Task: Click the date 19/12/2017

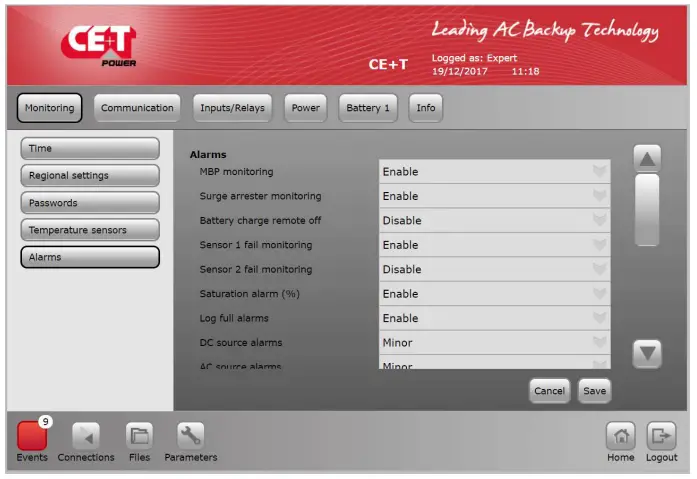Action: click(460, 72)
